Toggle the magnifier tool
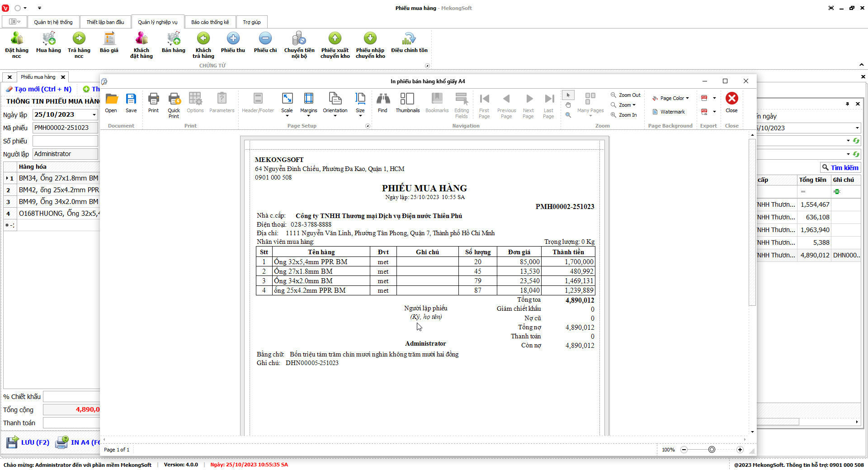This screenshot has width=868, height=470. coord(568,115)
